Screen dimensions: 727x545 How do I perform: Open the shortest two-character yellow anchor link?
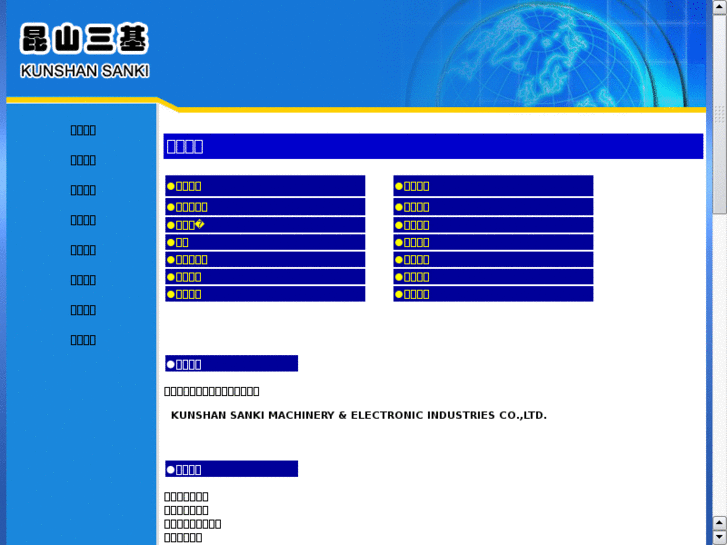(x=178, y=242)
